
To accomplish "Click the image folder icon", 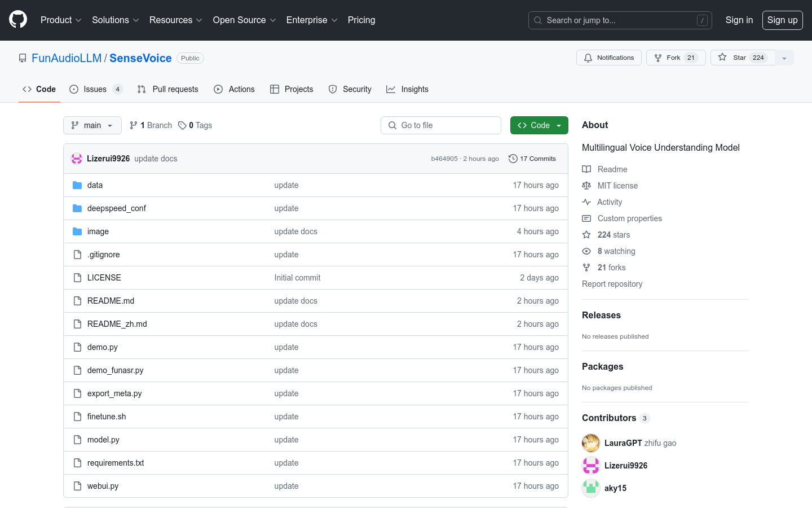I will point(77,231).
